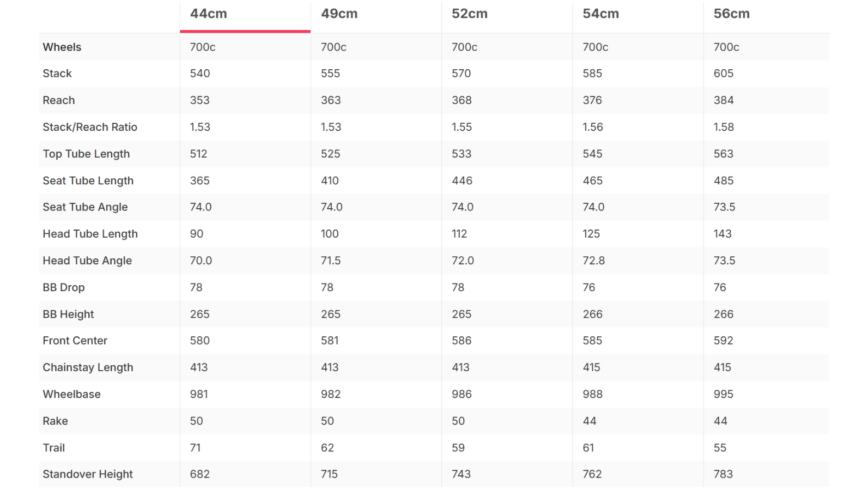Click the Seat Tube Angle label

coord(85,207)
